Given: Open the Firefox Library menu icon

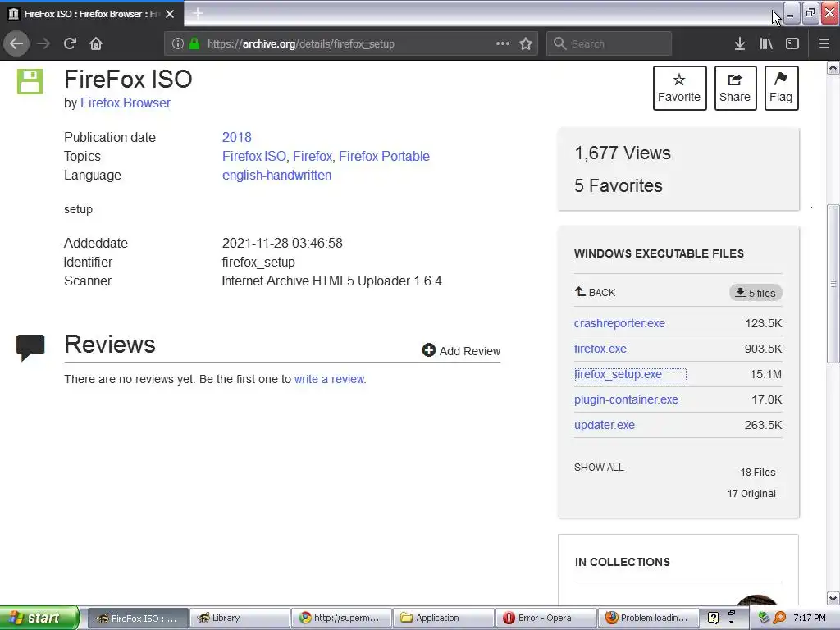Looking at the screenshot, I should click(766, 43).
